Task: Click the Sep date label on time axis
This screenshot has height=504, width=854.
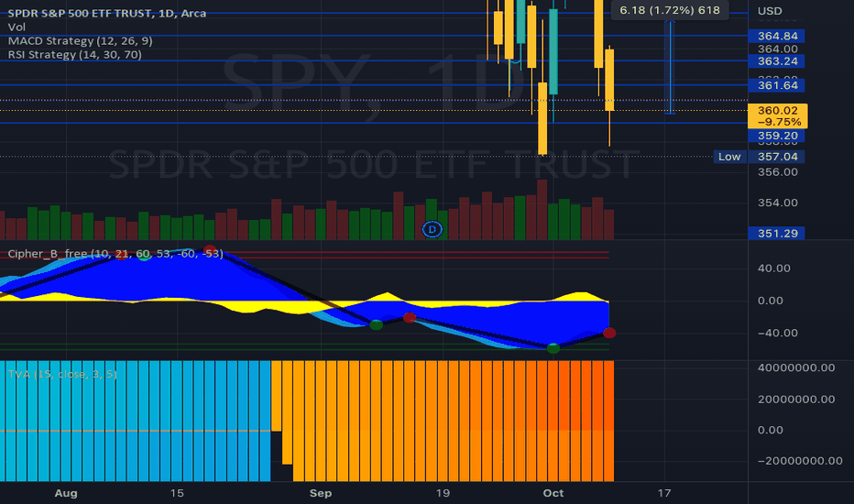Action: 321,493
